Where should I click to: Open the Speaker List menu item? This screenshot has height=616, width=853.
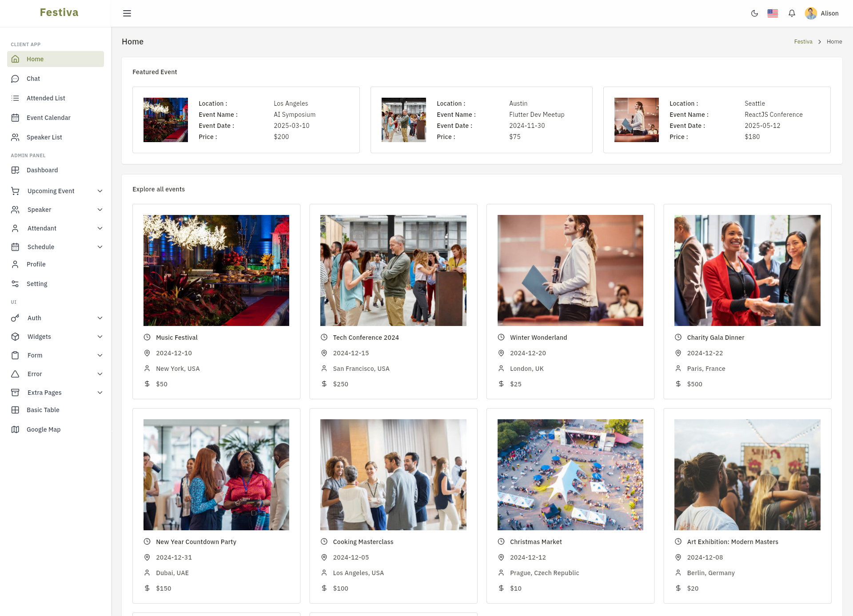click(56, 137)
